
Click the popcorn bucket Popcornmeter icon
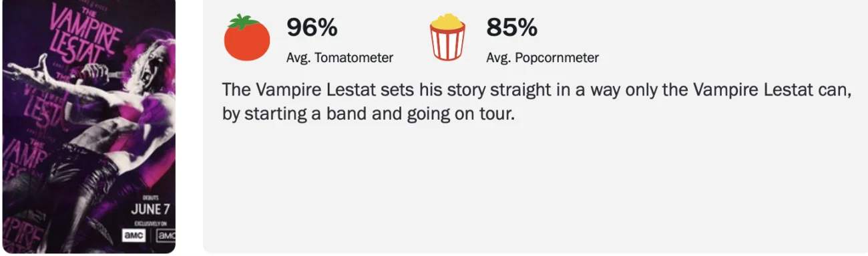click(447, 37)
